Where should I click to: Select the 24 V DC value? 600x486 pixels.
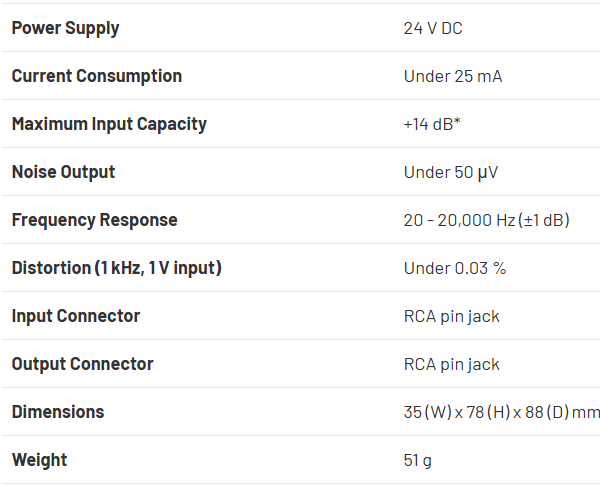click(x=433, y=28)
